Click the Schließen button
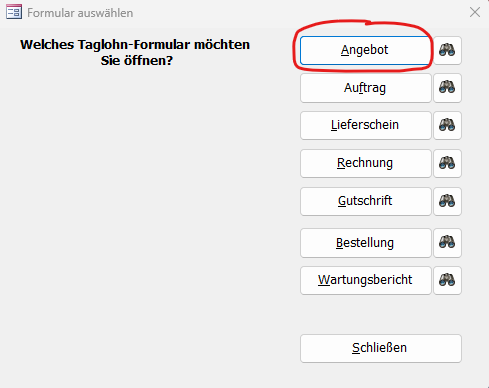The width and height of the screenshot is (489, 388). click(x=381, y=348)
